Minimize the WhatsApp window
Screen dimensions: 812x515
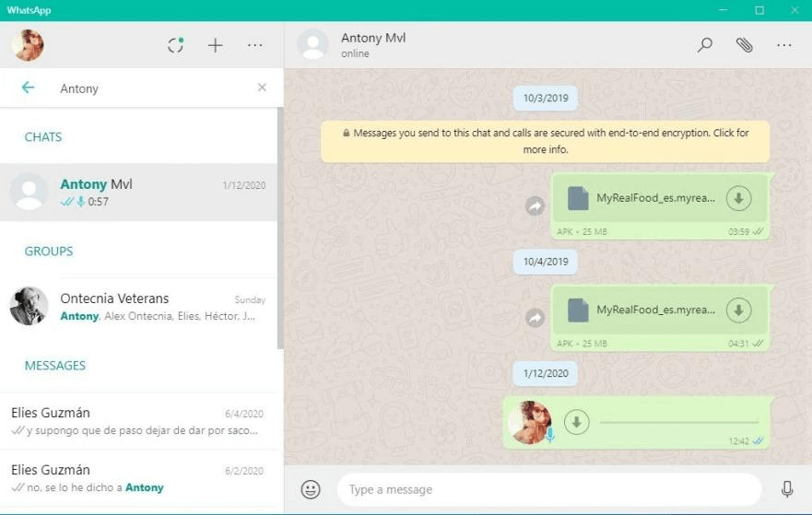(723, 10)
